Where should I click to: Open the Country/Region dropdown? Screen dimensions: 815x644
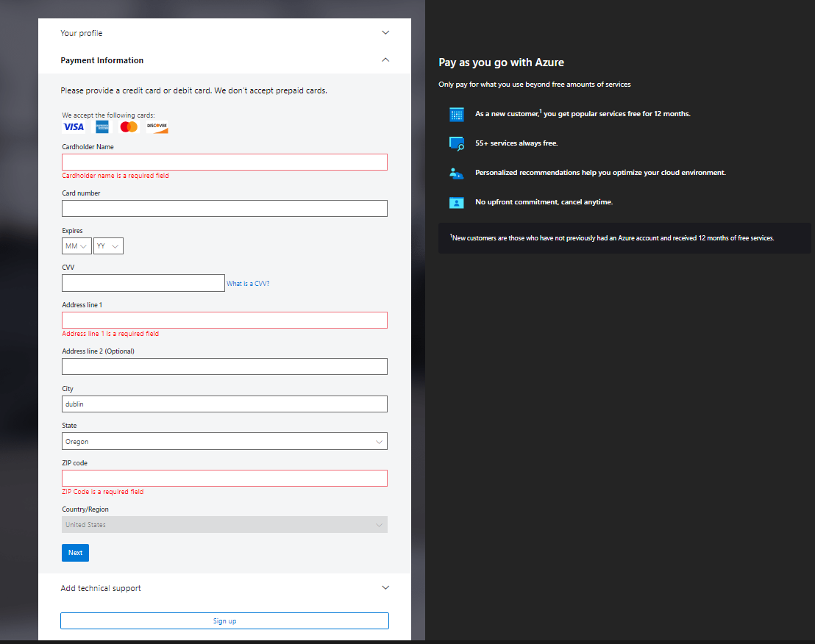224,525
